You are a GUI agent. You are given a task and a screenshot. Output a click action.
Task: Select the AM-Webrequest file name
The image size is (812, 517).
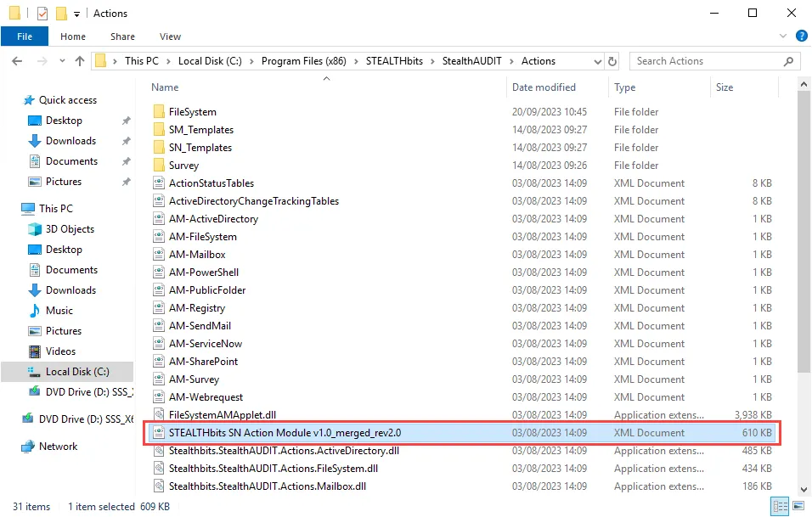click(206, 397)
